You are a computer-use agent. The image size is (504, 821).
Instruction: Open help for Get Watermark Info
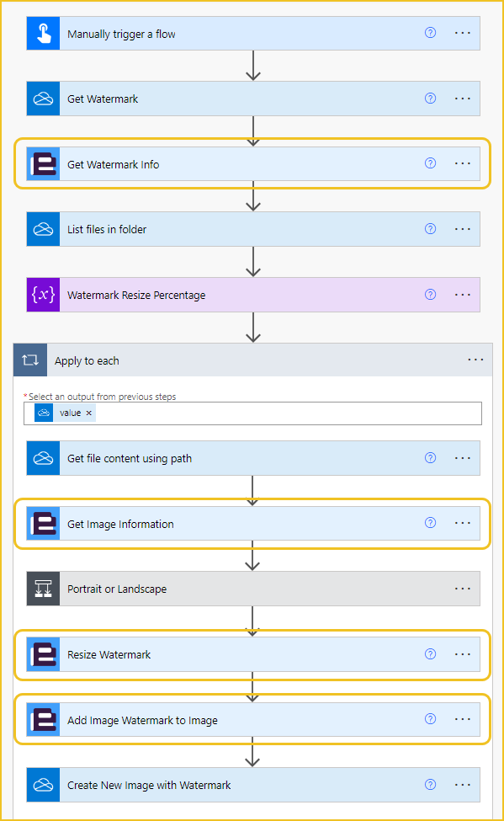coord(430,163)
